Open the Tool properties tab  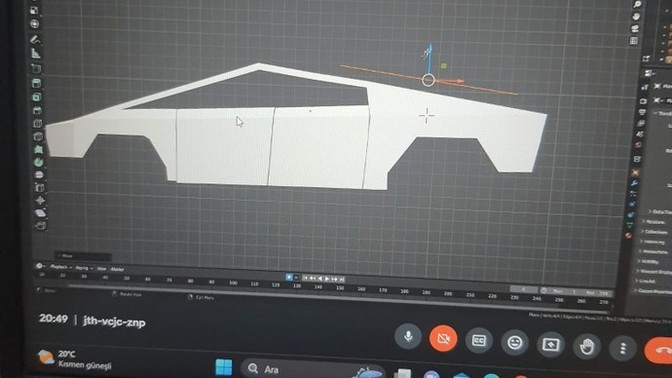645,87
